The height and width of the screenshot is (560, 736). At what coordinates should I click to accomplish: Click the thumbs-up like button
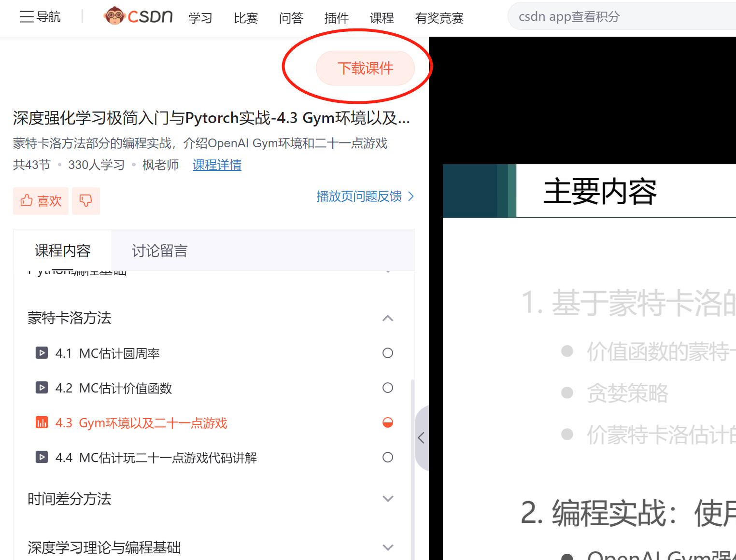(x=41, y=201)
